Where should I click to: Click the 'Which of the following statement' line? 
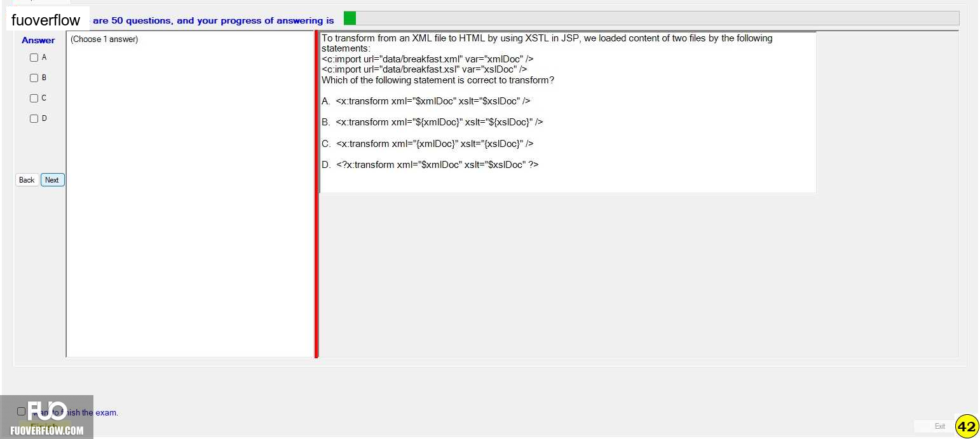(438, 80)
